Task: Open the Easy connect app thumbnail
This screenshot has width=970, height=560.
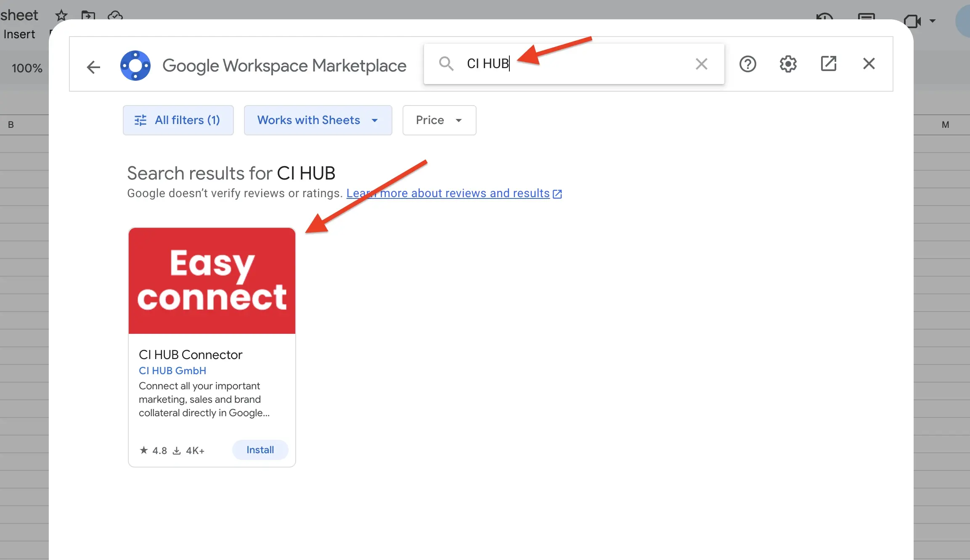Action: (x=212, y=281)
